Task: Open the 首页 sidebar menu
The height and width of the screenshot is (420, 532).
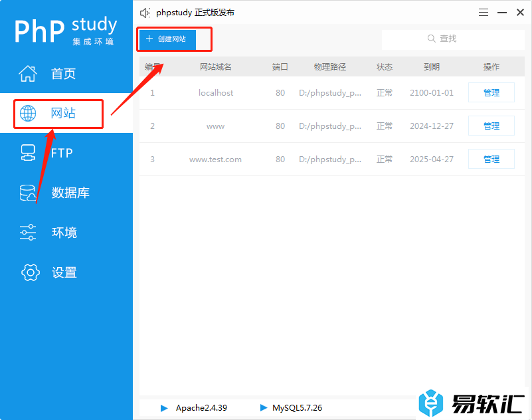Action: [66, 73]
